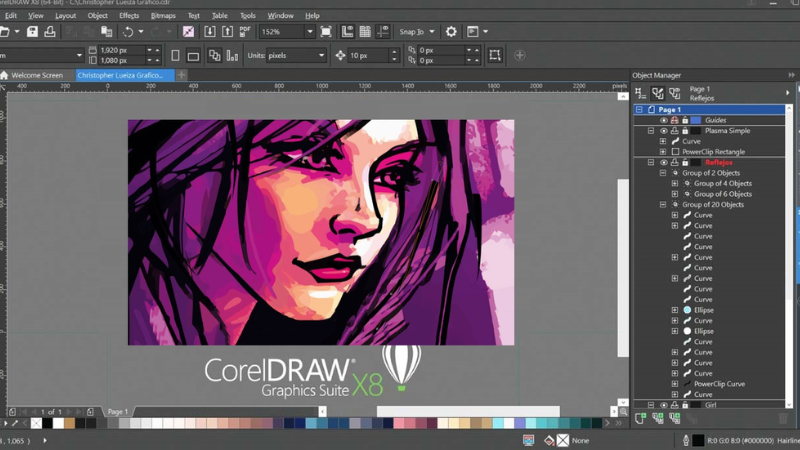Click the Save icon in the toolbar
Image resolution: width=800 pixels, height=450 pixels.
click(32, 32)
